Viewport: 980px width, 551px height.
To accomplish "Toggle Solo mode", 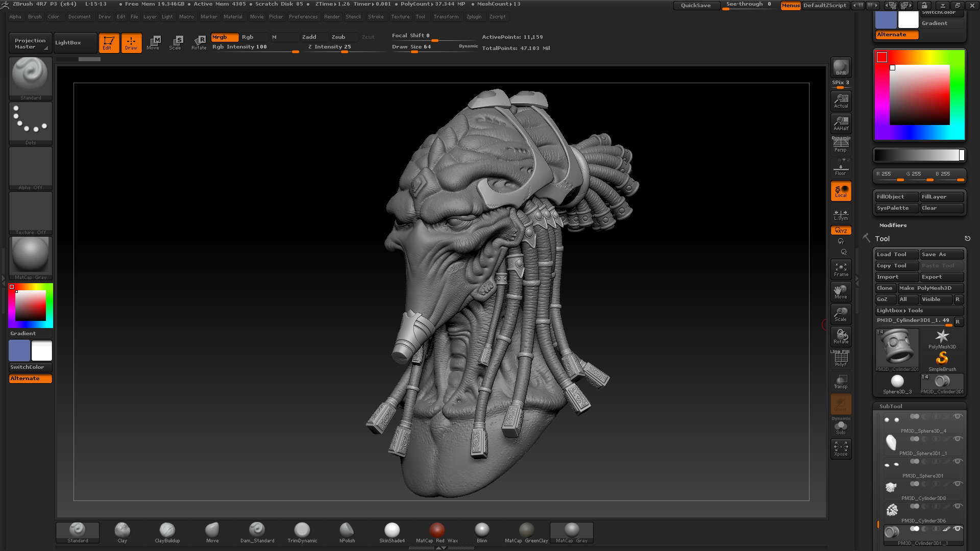I will [x=841, y=427].
